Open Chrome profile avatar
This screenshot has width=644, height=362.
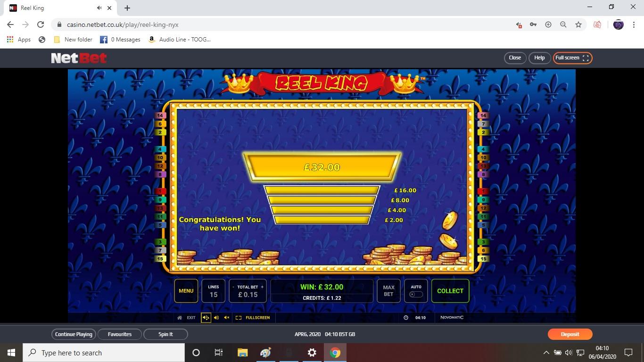[x=619, y=25]
